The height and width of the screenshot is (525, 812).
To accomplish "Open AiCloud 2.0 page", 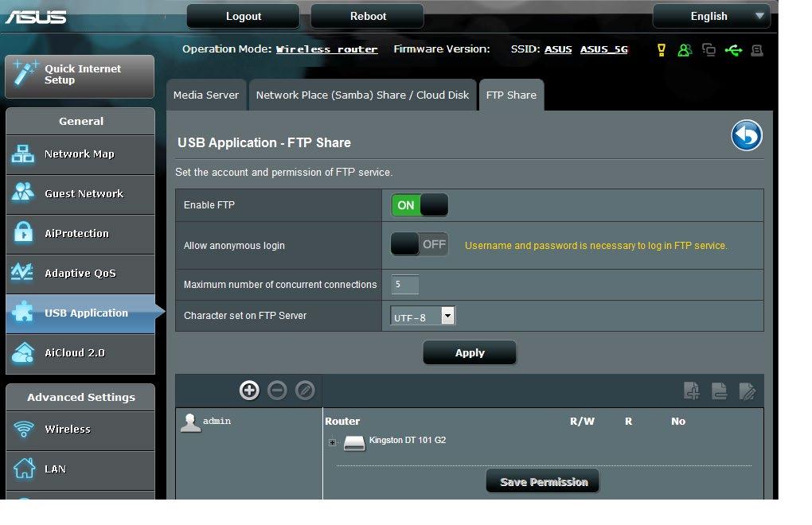I will [x=80, y=354].
